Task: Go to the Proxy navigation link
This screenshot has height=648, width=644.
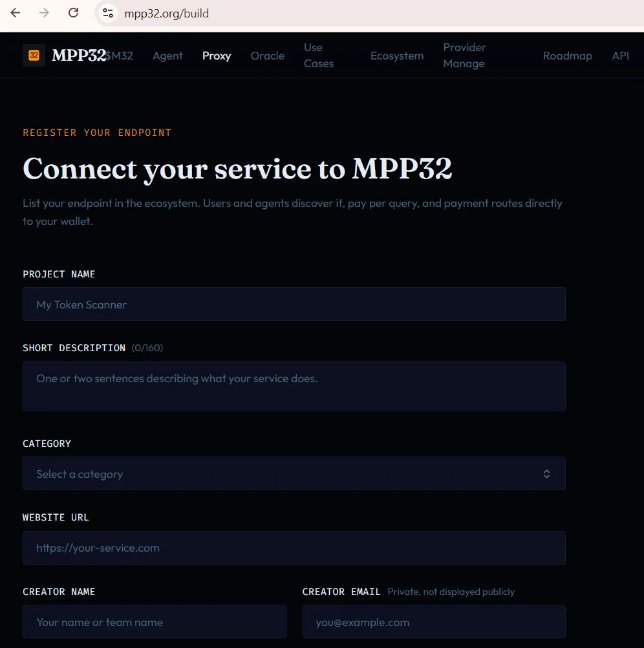Action: [217, 56]
